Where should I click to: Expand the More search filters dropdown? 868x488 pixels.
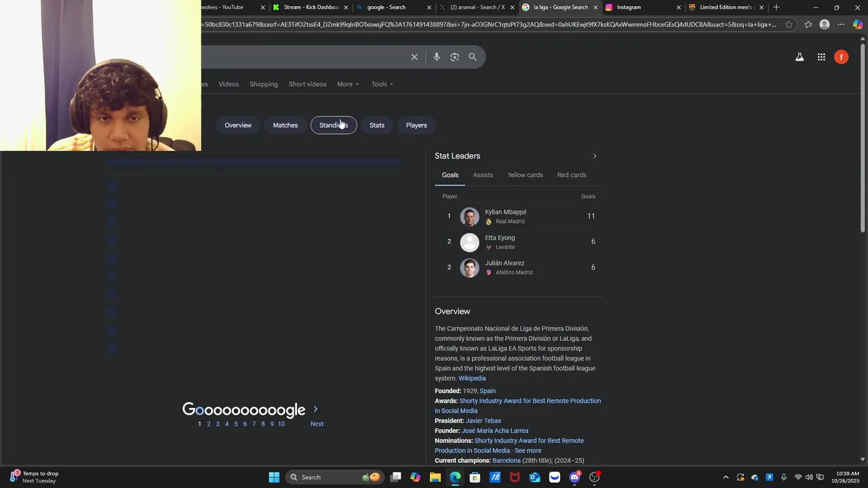[348, 84]
